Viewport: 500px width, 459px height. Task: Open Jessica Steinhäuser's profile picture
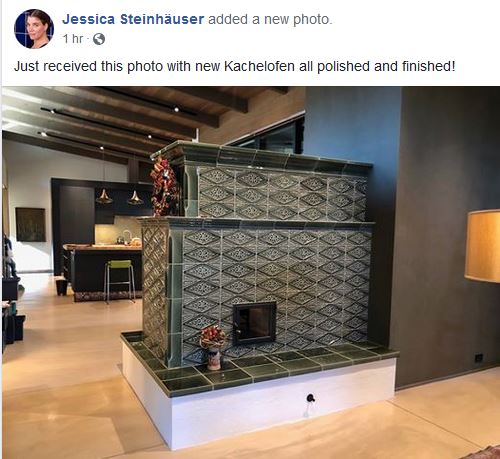click(x=34, y=29)
